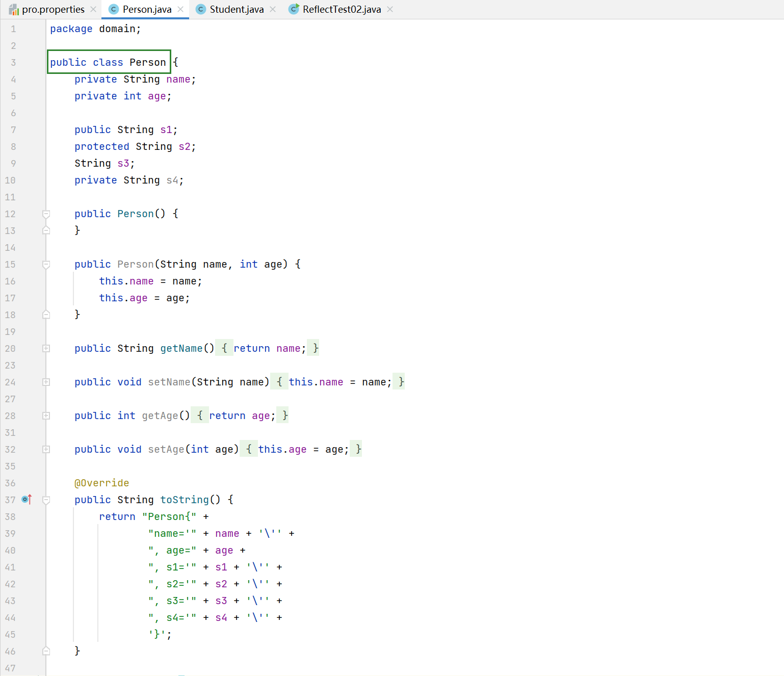Open the ReflectTest02.java tab

pos(342,9)
